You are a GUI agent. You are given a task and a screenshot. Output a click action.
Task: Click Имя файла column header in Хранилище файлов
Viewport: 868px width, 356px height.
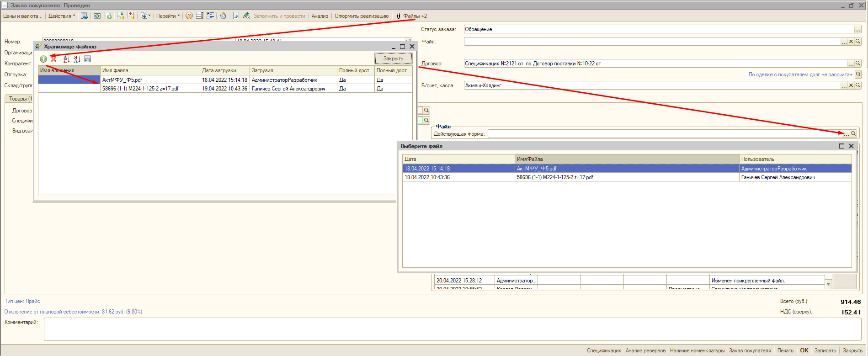pos(150,70)
